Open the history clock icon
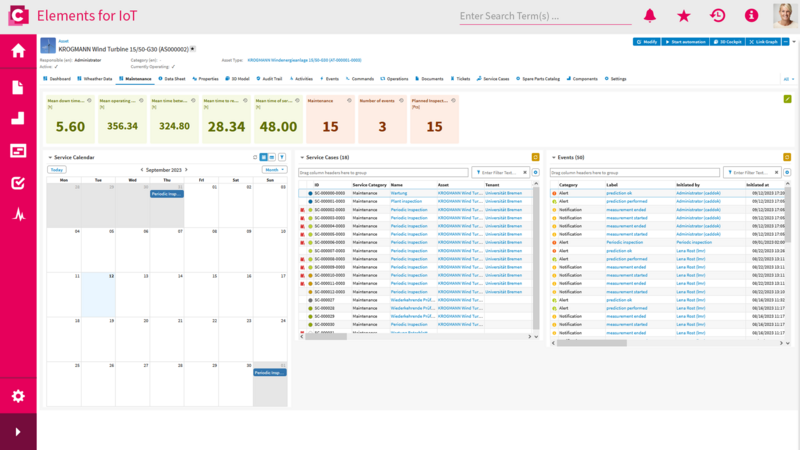The height and width of the screenshot is (450, 800). tap(717, 16)
